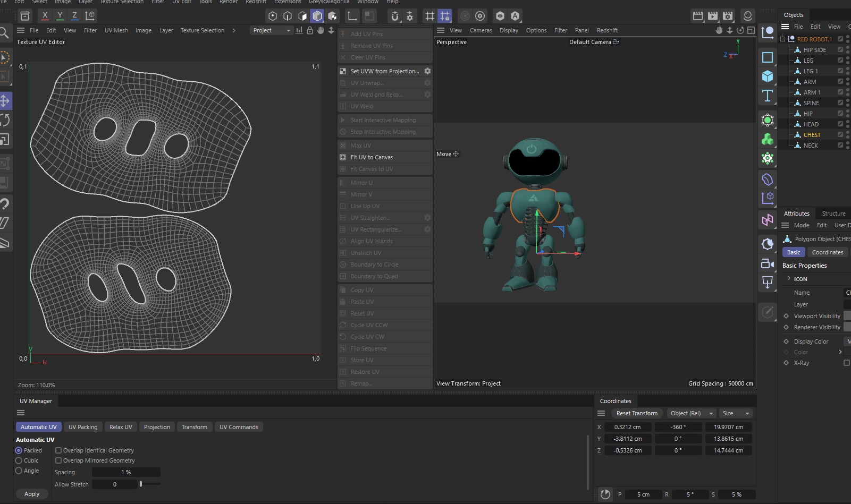Click the Apply button in Automatic UV
Screen dimensions: 851x504
coord(32,494)
